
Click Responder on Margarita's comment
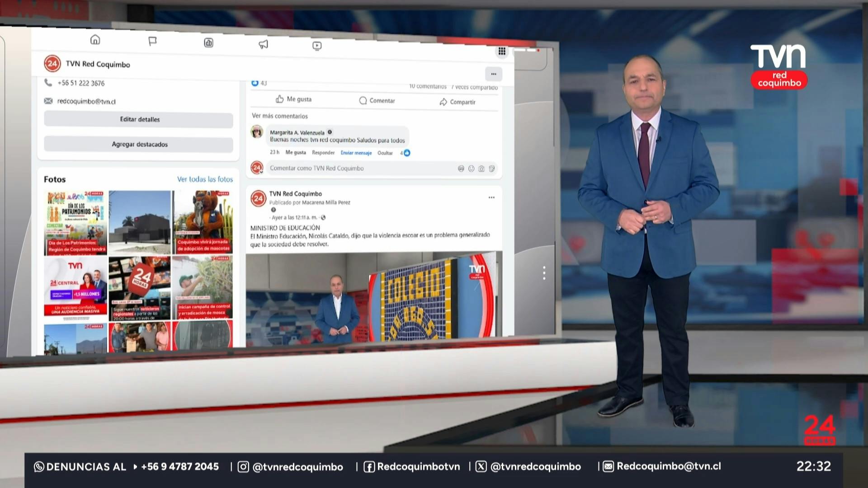coord(323,153)
